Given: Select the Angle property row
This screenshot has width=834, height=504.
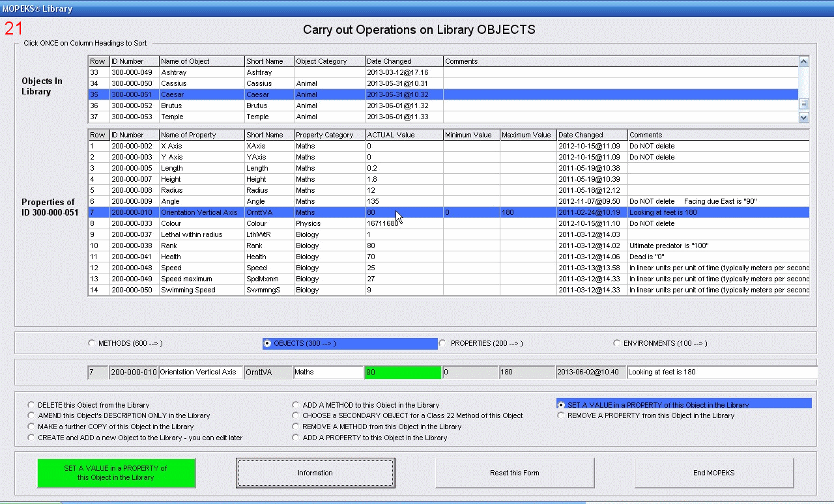Looking at the screenshot, I should pos(448,201).
